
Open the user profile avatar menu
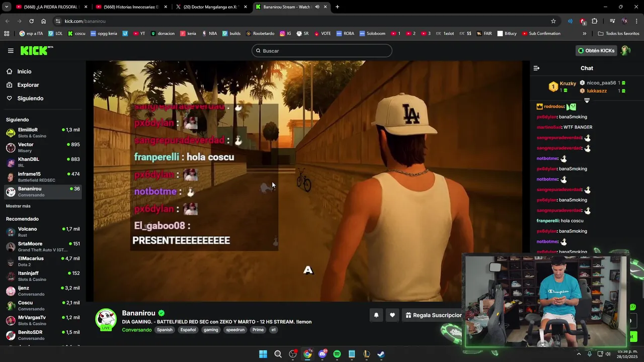625,51
